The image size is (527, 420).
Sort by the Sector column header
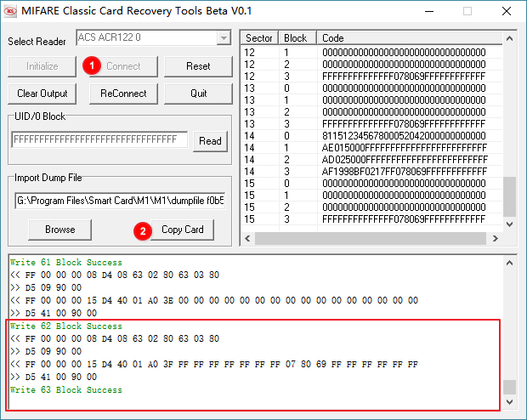click(259, 38)
